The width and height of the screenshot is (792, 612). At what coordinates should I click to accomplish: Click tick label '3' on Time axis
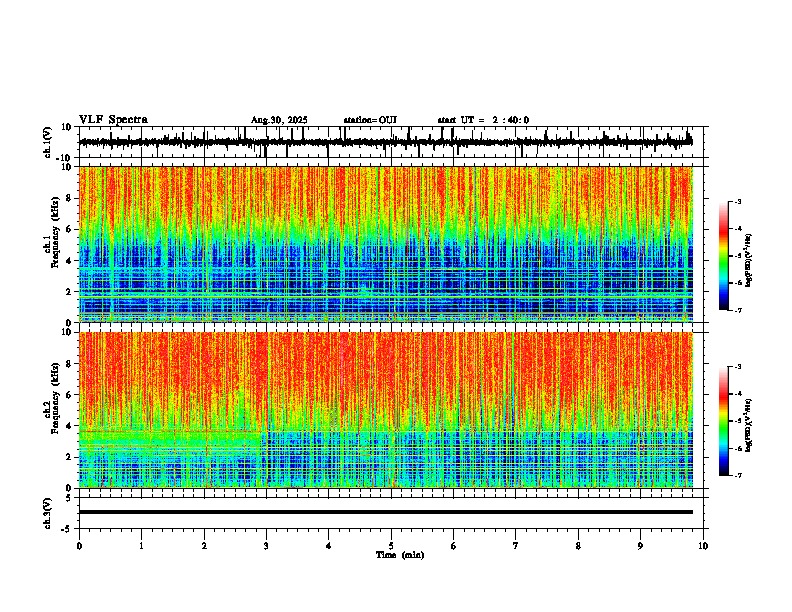point(266,546)
